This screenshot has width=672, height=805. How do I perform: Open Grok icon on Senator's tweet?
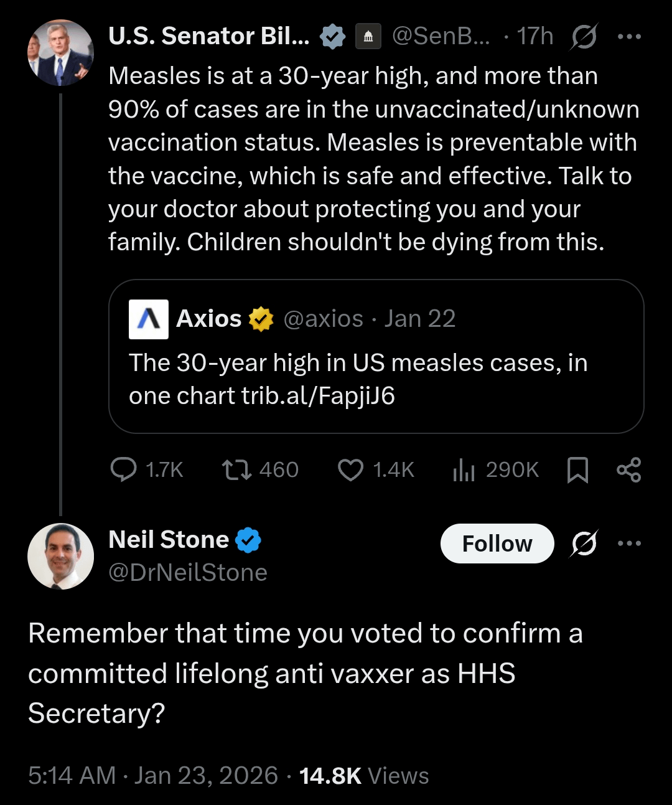pos(584,37)
